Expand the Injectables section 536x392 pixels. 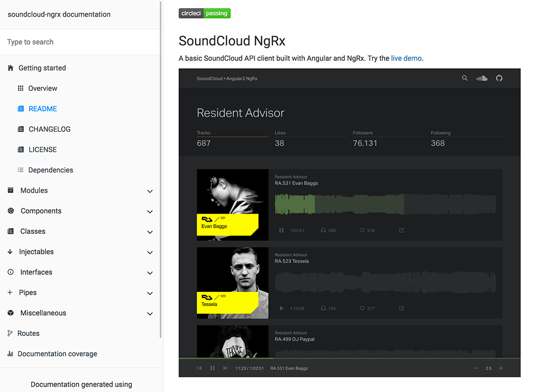[150, 252]
